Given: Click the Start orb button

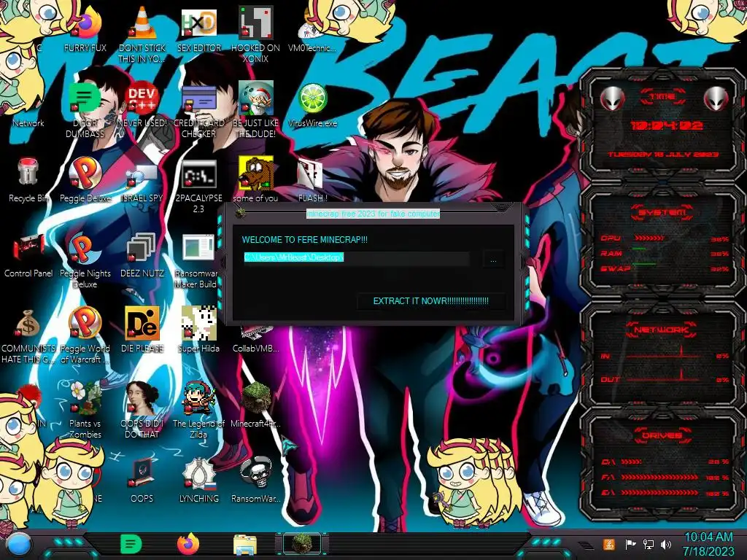Looking at the screenshot, I should tap(19, 545).
